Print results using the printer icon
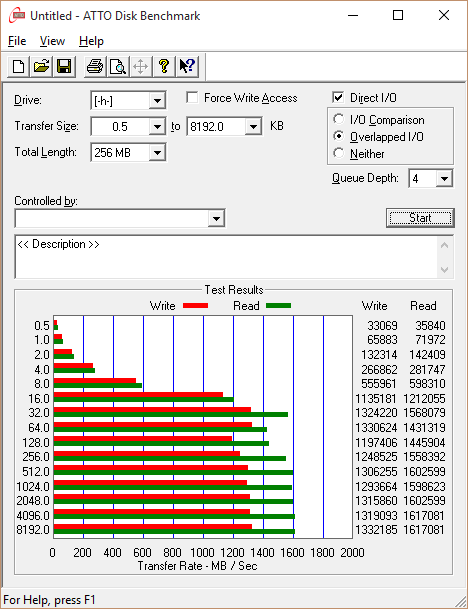This screenshot has width=468, height=609. point(95,66)
